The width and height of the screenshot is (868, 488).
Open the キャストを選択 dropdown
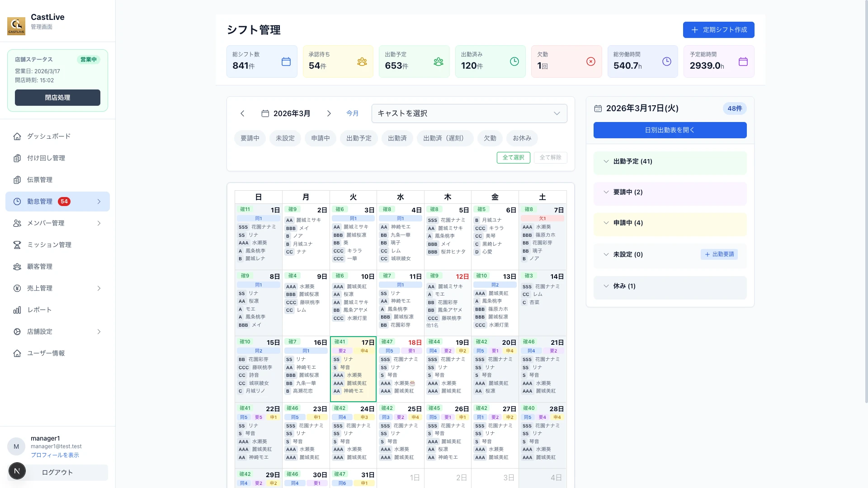pos(469,113)
